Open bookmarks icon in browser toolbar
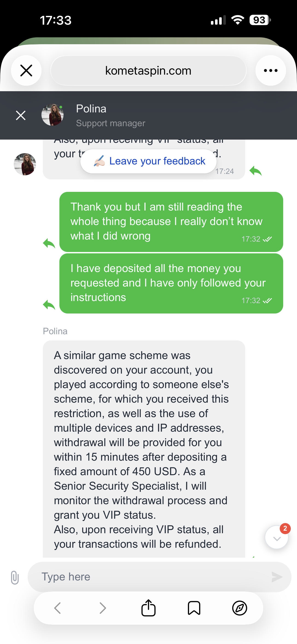Image resolution: width=297 pixels, height=644 pixels. pos(194,608)
